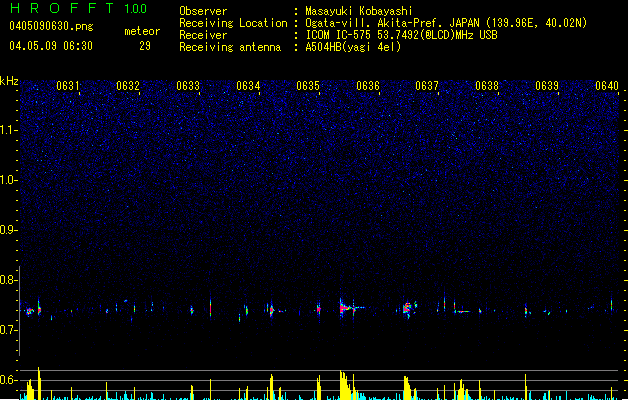Click the 0631 time marker
629x400 pixels.
67,86
